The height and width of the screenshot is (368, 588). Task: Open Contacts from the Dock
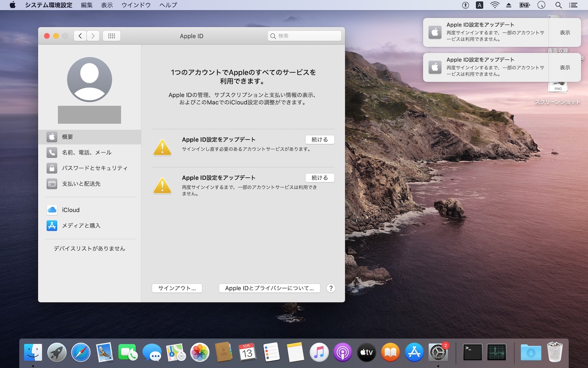[x=224, y=352]
